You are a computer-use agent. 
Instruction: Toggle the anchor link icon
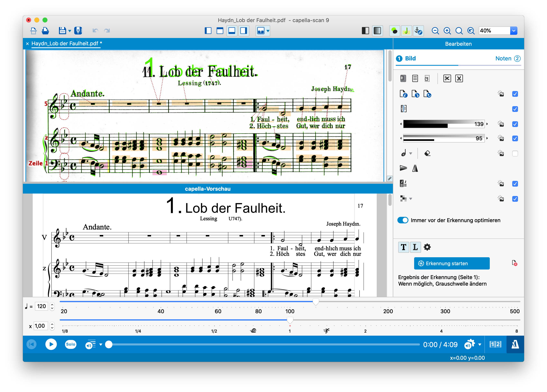click(x=418, y=31)
